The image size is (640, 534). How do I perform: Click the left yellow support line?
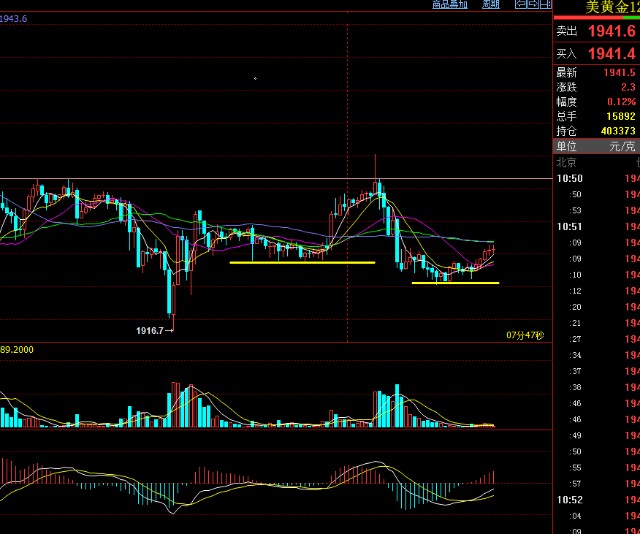[302, 262]
